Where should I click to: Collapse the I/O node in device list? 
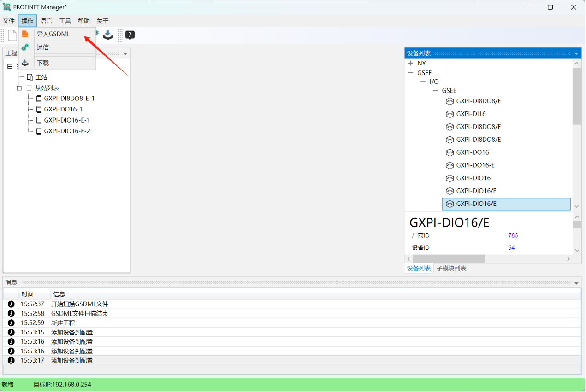(423, 82)
